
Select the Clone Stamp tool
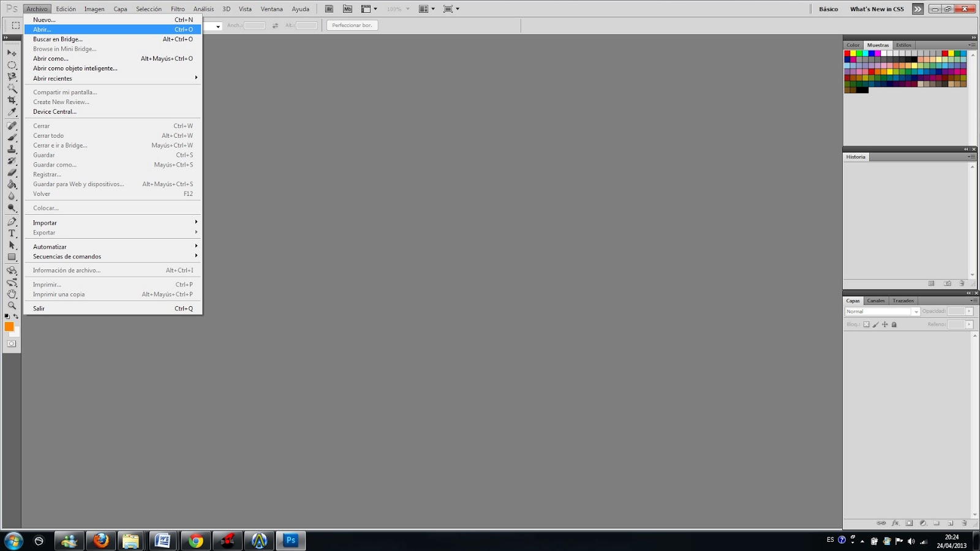pyautogui.click(x=12, y=149)
